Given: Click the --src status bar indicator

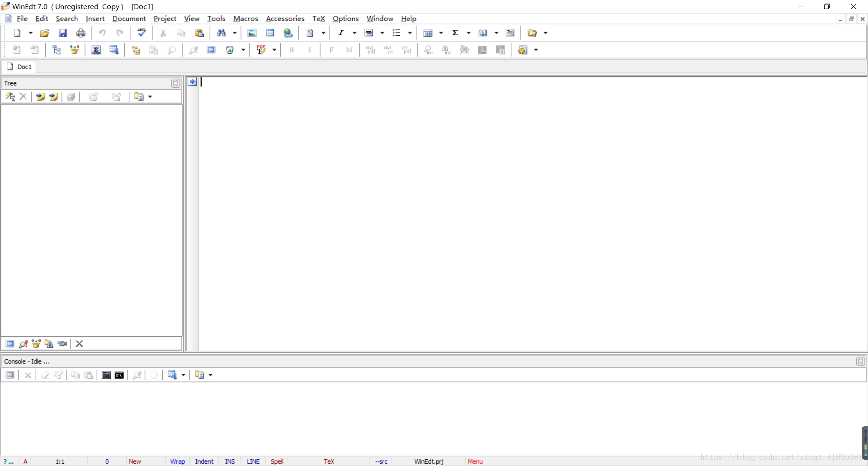Looking at the screenshot, I should (x=382, y=461).
